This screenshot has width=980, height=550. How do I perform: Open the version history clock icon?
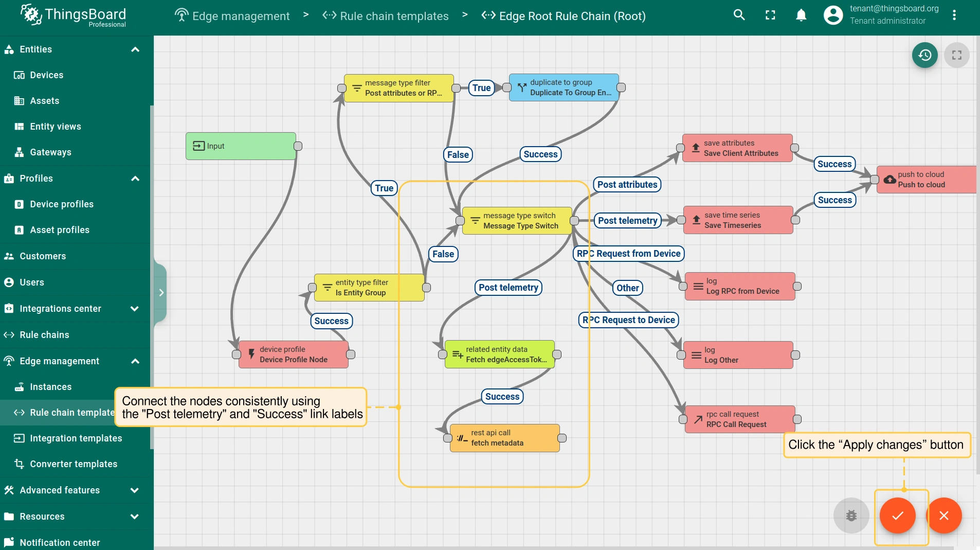tap(924, 55)
